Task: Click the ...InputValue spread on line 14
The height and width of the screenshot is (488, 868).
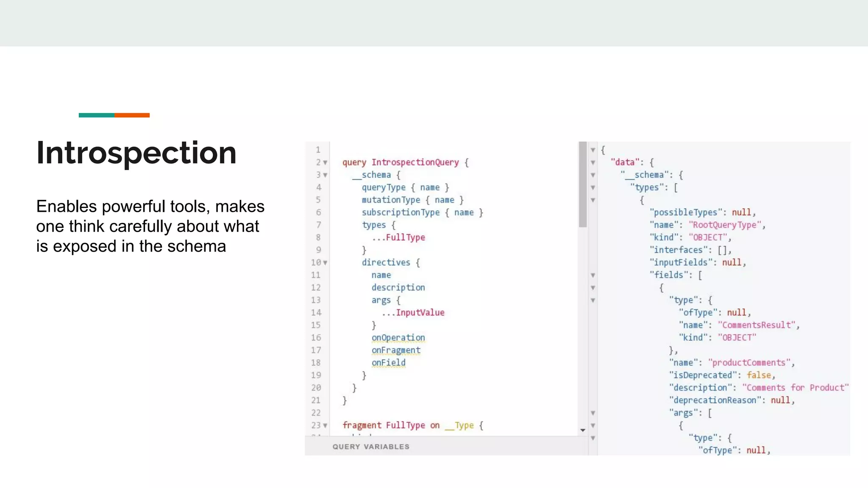Action: [x=413, y=313]
